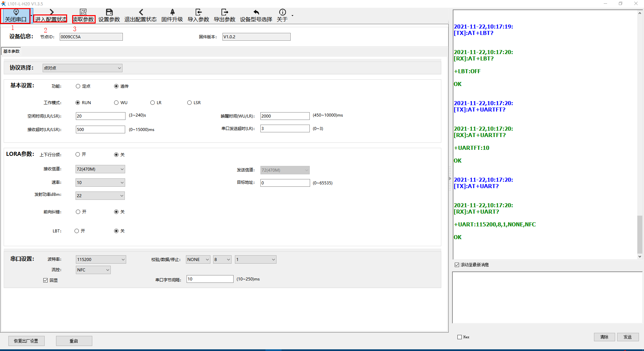Select the LSR work mode radio button

click(x=189, y=103)
